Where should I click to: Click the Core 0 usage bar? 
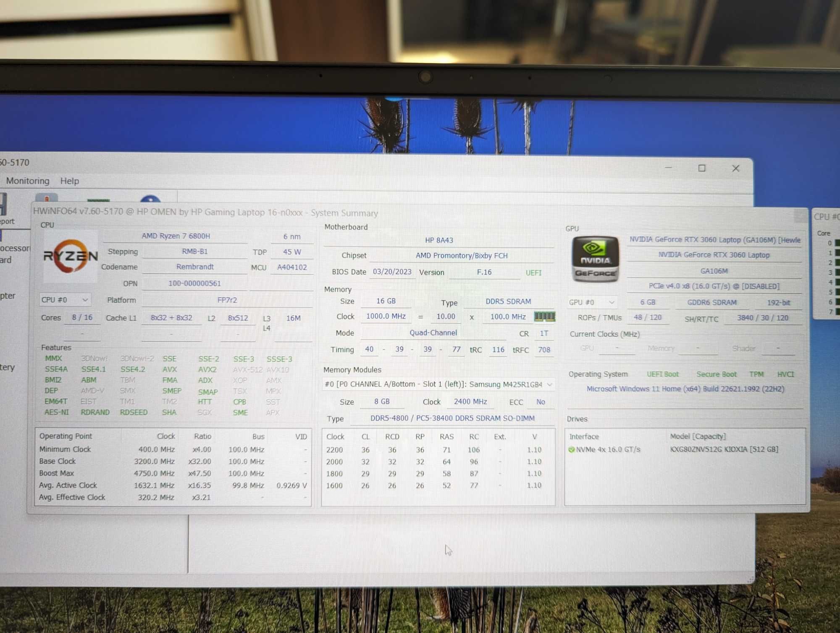pyautogui.click(x=837, y=243)
